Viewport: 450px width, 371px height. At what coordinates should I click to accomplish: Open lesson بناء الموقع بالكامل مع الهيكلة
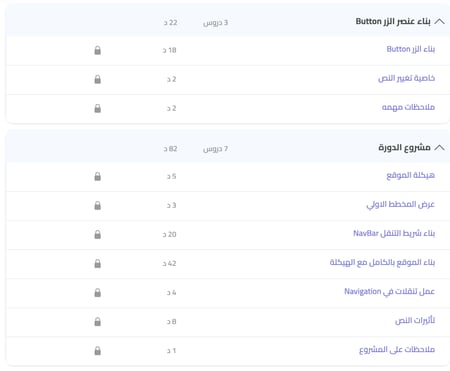(382, 262)
